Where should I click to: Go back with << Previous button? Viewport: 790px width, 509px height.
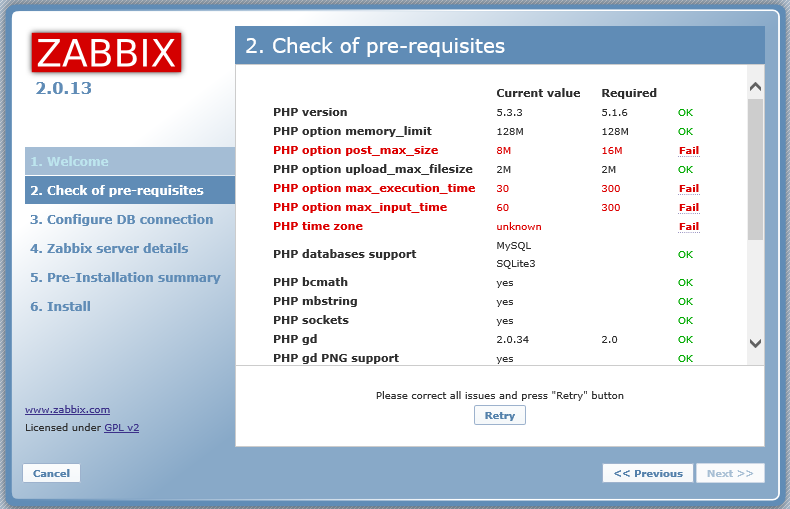pos(647,473)
